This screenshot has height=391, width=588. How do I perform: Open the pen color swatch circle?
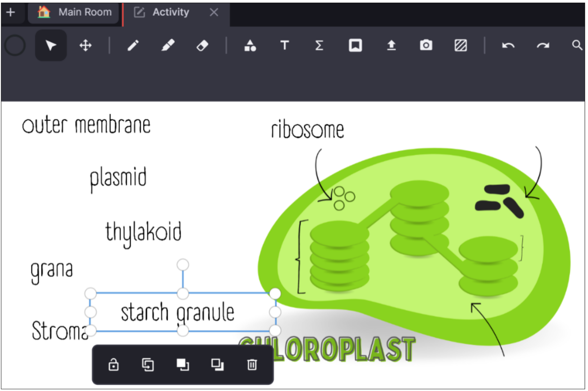14,45
